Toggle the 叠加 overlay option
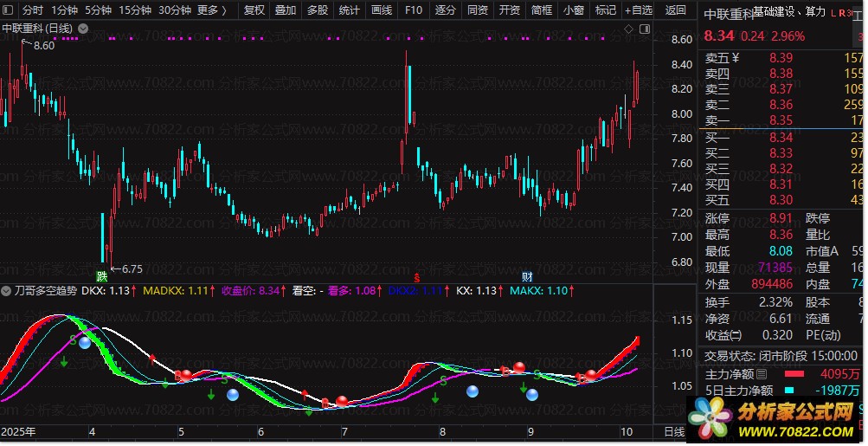This screenshot has height=446, width=868. (286, 10)
